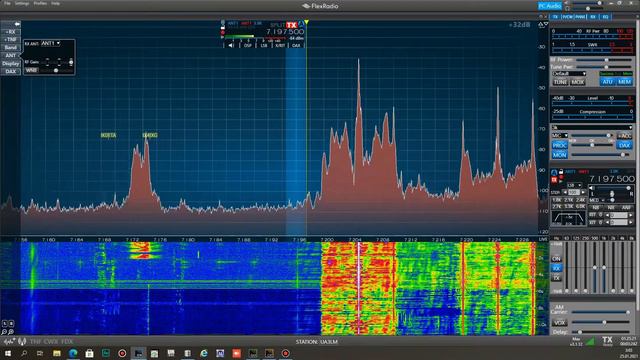The height and width of the screenshot is (360, 640).
Task: Toggle the ATU button
Action: [x=607, y=82]
